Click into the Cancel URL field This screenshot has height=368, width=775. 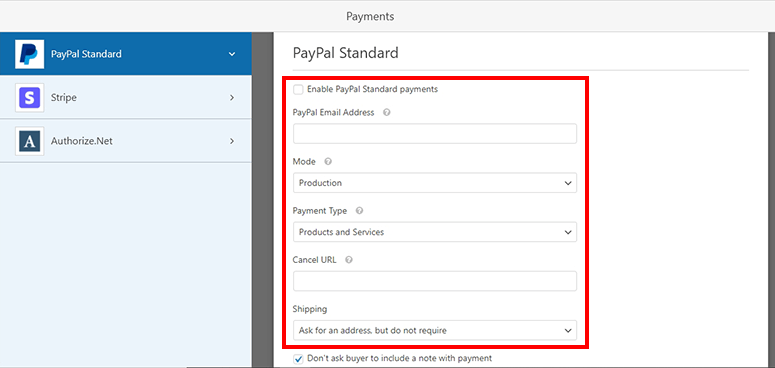(x=435, y=281)
